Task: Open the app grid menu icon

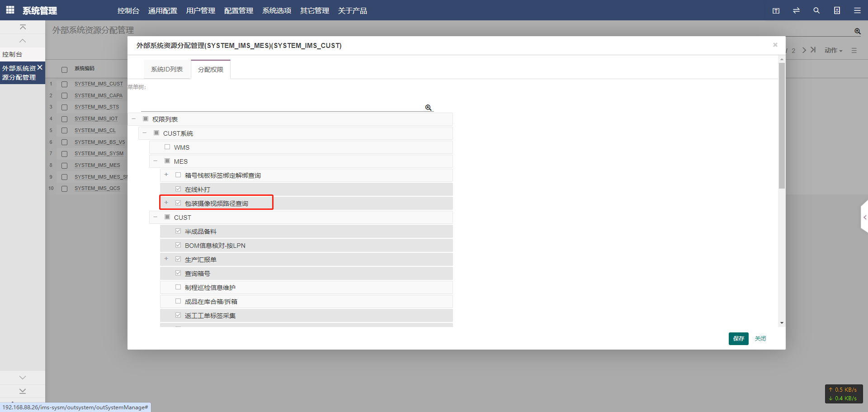Action: pos(10,10)
